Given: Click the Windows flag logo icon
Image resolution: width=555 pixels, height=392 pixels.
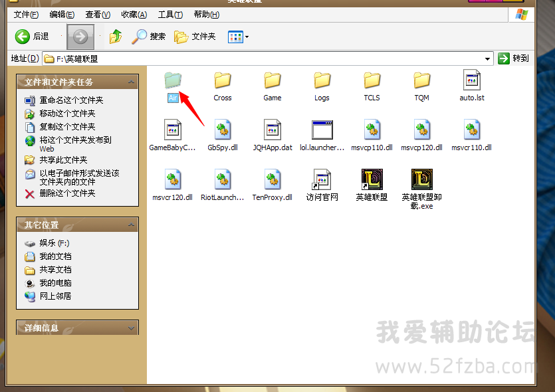Looking at the screenshot, I should pyautogui.click(x=521, y=15).
